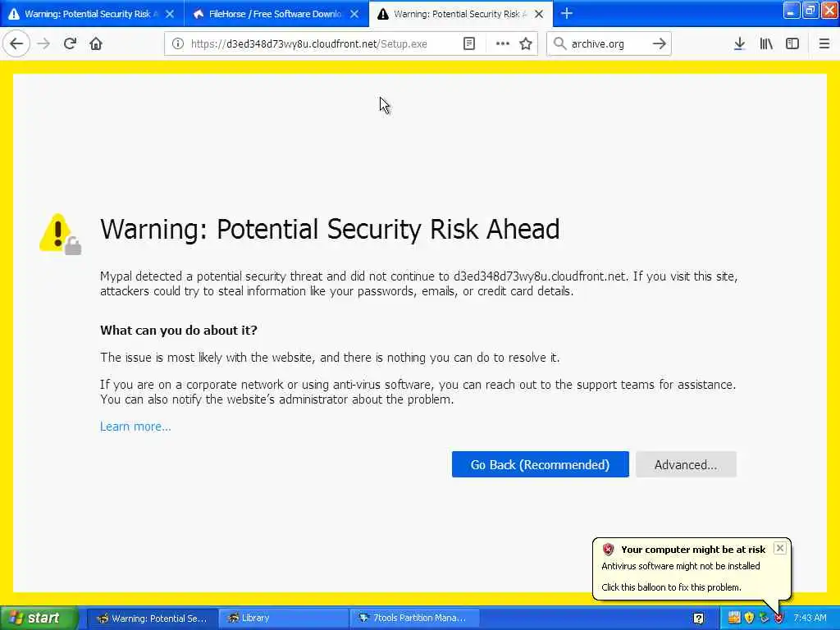Viewport: 840px width, 630px height.
Task: Click the red security shield tray icon
Action: point(779,619)
